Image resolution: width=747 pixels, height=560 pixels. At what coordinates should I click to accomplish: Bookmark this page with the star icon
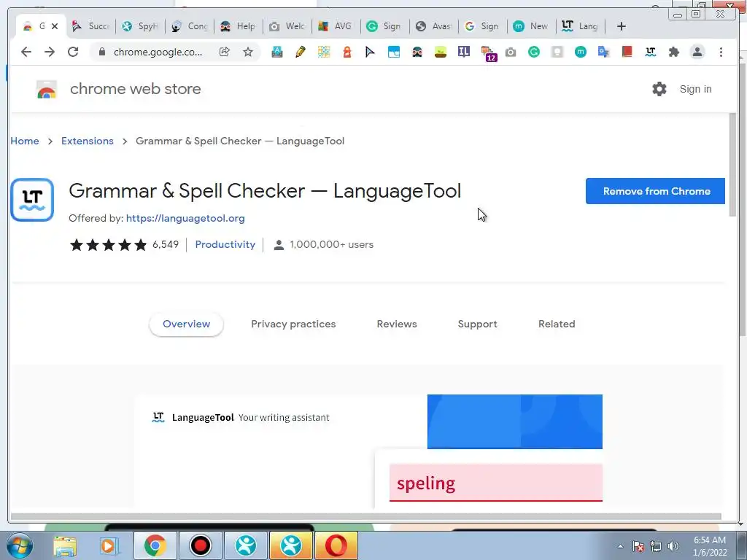pos(248,52)
